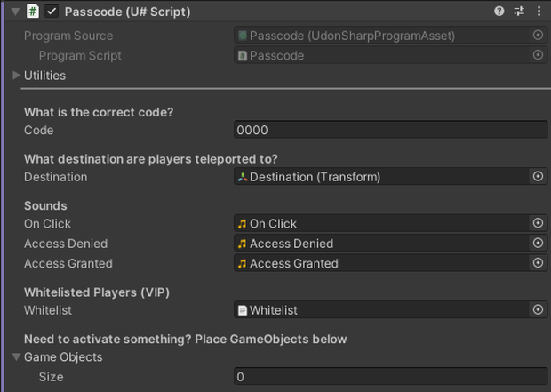
Task: Click the Code input field showing 0000
Action: 390,130
